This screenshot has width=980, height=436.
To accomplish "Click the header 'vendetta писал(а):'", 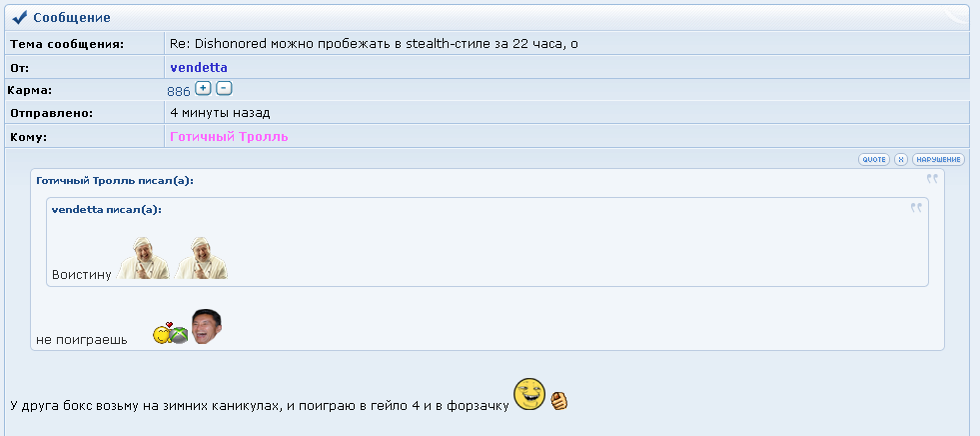I will tap(106, 210).
